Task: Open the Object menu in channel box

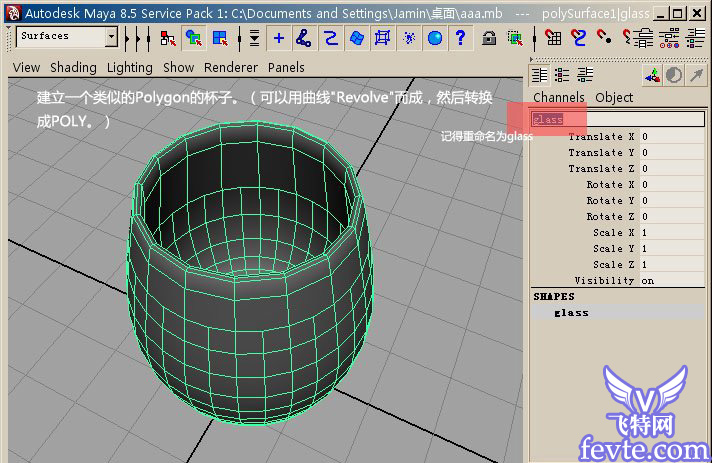Action: [614, 97]
